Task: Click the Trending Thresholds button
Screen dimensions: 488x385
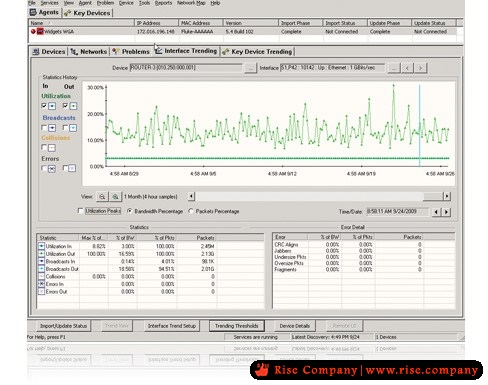Action: 237,326
